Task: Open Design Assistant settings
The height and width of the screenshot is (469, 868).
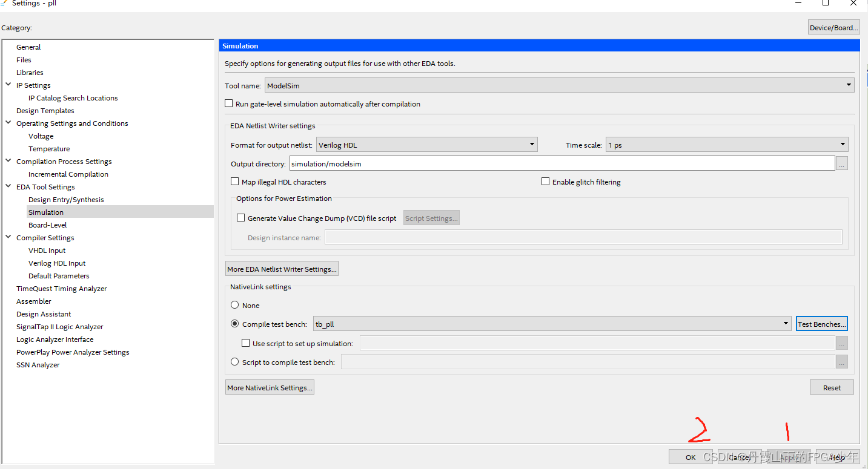Action: [44, 314]
